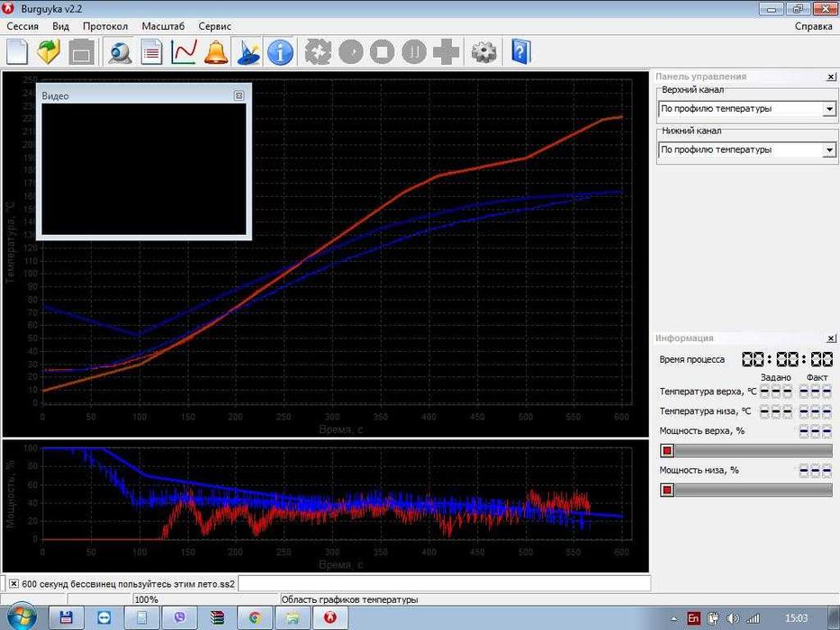Close the Информация panel
The height and width of the screenshot is (630, 840).
click(x=830, y=338)
